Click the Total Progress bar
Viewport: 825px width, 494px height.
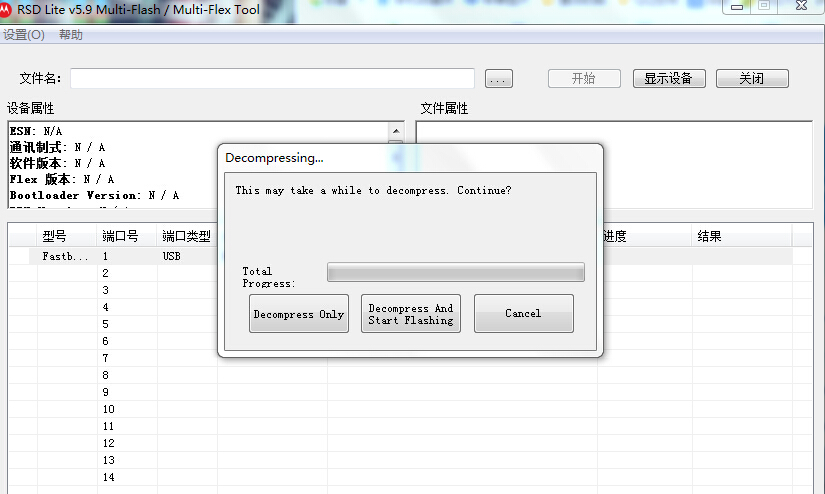click(456, 272)
